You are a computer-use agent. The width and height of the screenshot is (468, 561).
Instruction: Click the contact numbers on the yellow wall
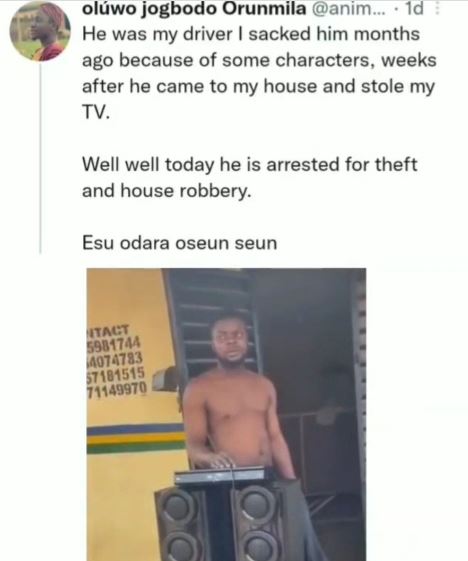coord(117,361)
